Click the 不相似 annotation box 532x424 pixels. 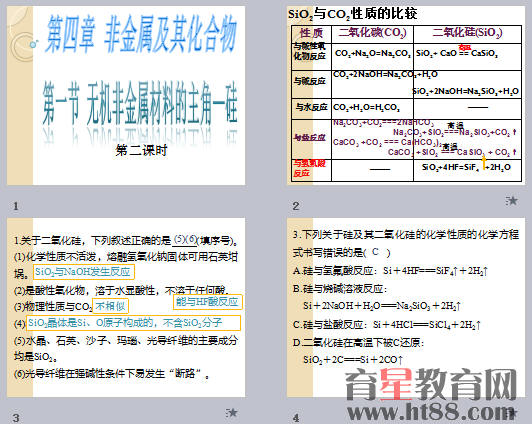tap(110, 306)
